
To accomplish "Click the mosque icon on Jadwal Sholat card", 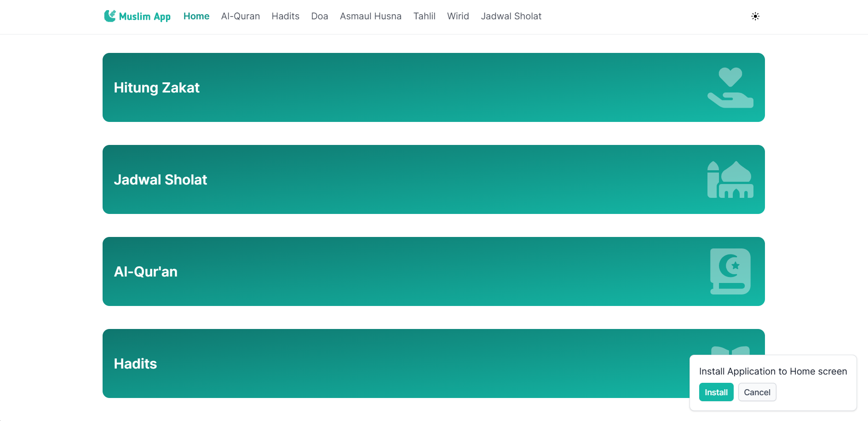I will tap(730, 179).
